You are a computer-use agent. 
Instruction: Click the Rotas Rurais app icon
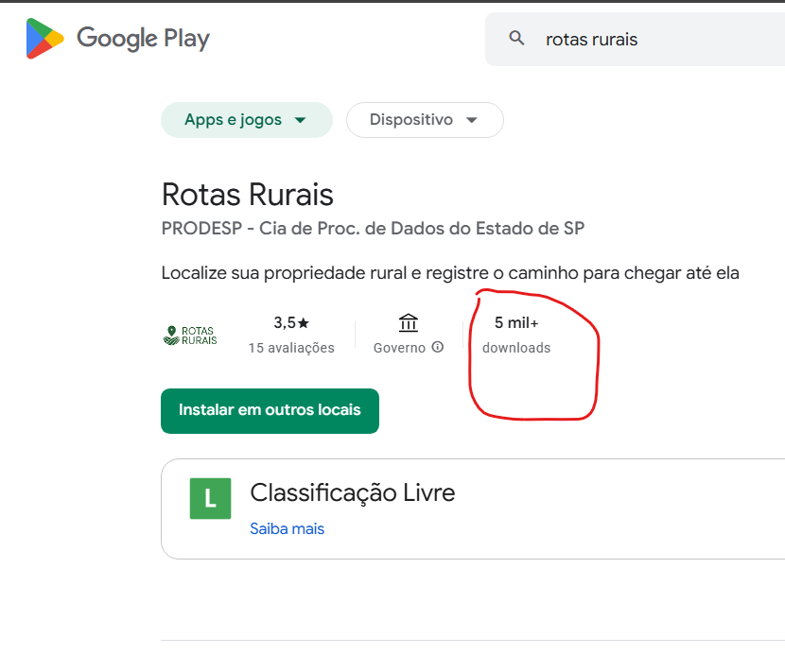[190, 336]
